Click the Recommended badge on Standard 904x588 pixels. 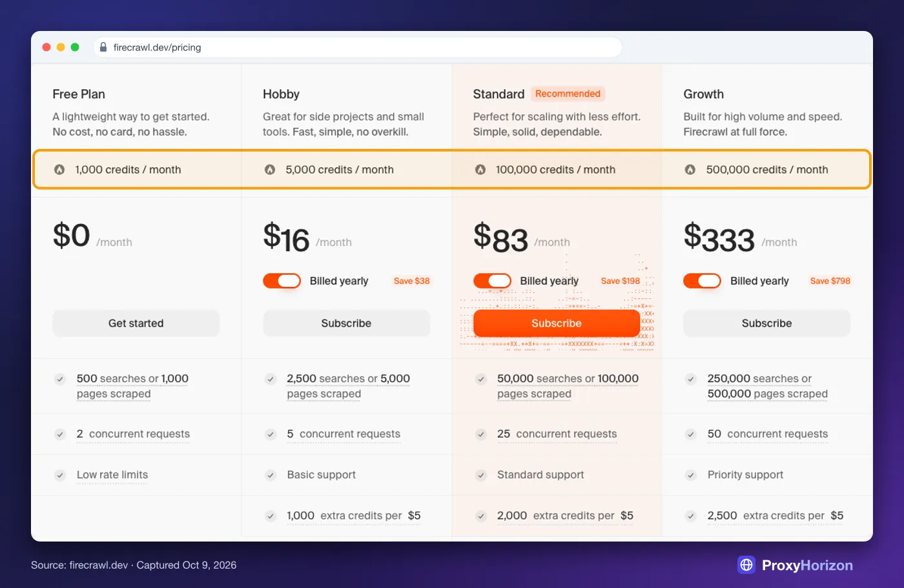(568, 94)
